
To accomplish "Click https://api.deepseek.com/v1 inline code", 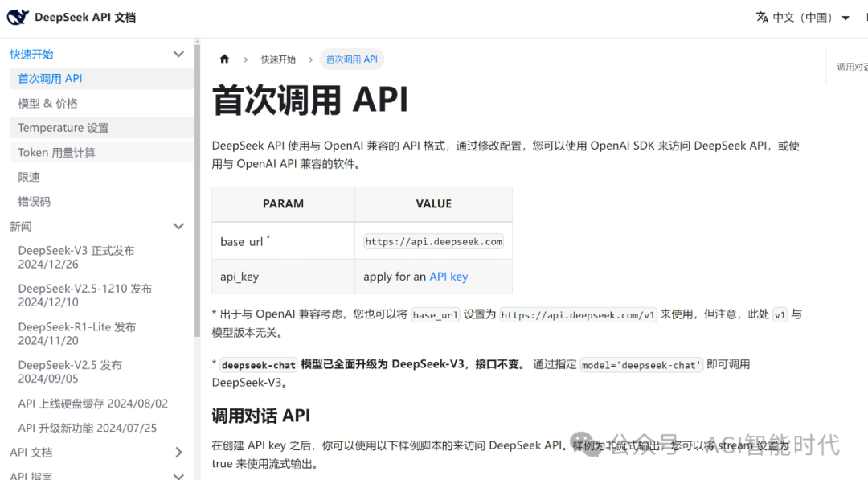I will tap(578, 315).
